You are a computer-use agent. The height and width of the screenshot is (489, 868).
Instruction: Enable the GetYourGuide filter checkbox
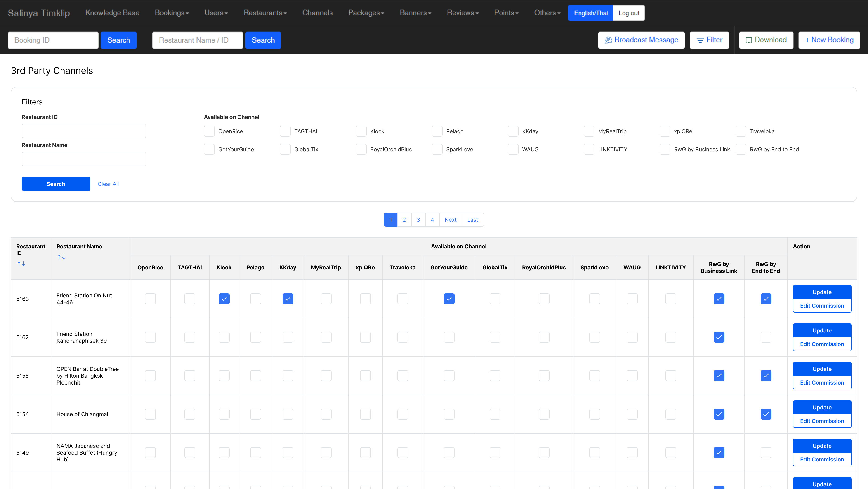coord(209,150)
